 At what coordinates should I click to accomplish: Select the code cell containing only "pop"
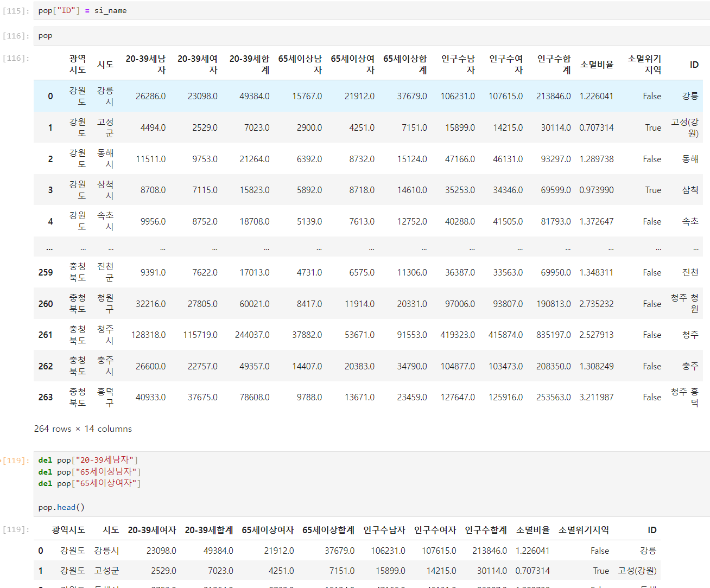[x=371, y=36]
